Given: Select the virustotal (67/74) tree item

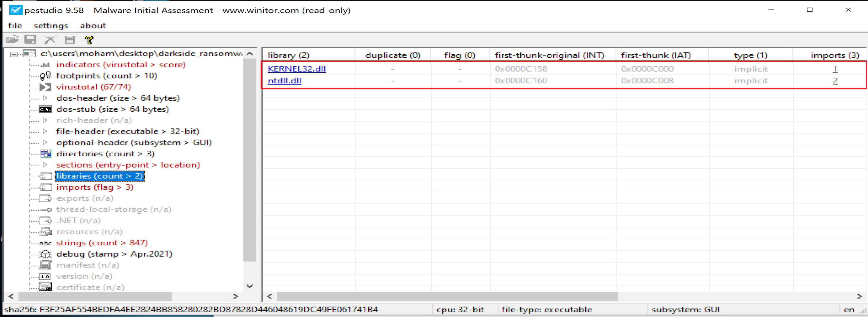Looking at the screenshot, I should tap(93, 87).
